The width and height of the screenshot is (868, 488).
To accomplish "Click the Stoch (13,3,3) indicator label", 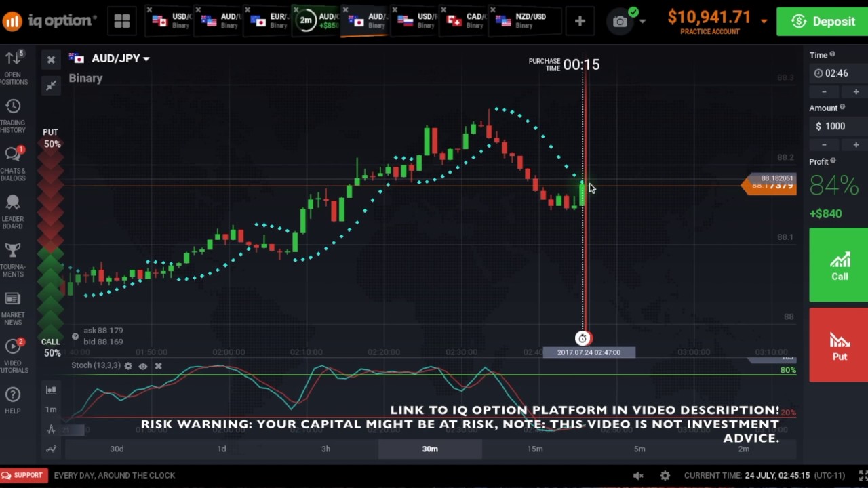I will point(96,366).
